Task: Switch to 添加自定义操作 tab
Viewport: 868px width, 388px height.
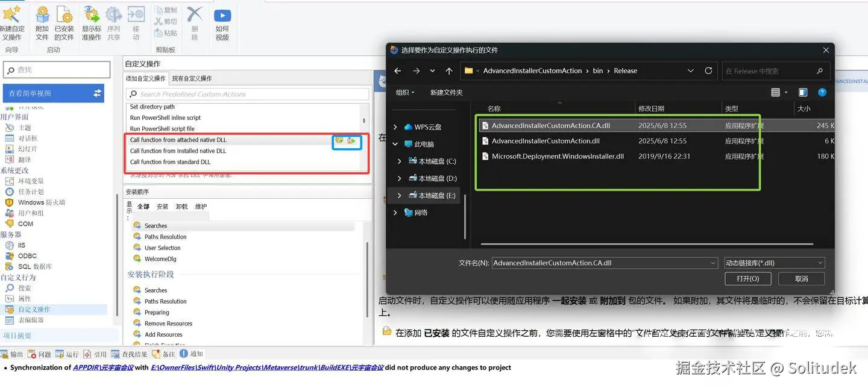Action: (x=145, y=78)
